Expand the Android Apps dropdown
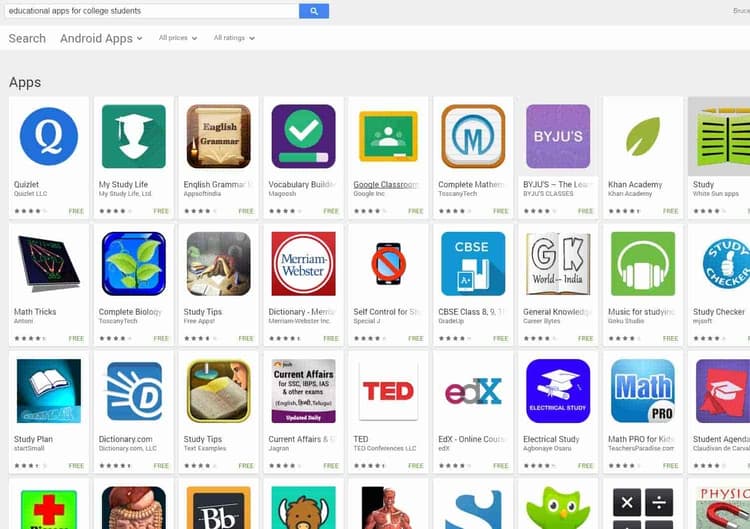 tap(101, 38)
